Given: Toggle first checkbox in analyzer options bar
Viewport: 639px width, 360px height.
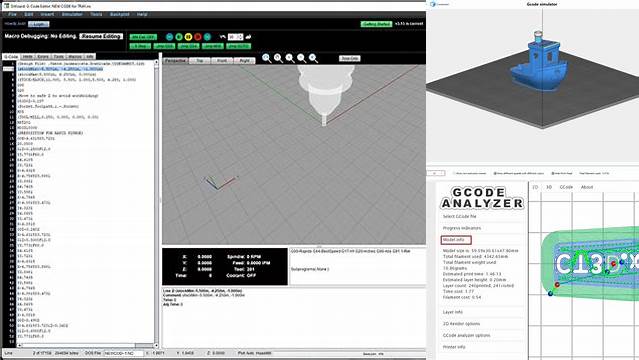Looking at the screenshot, I should (x=454, y=173).
